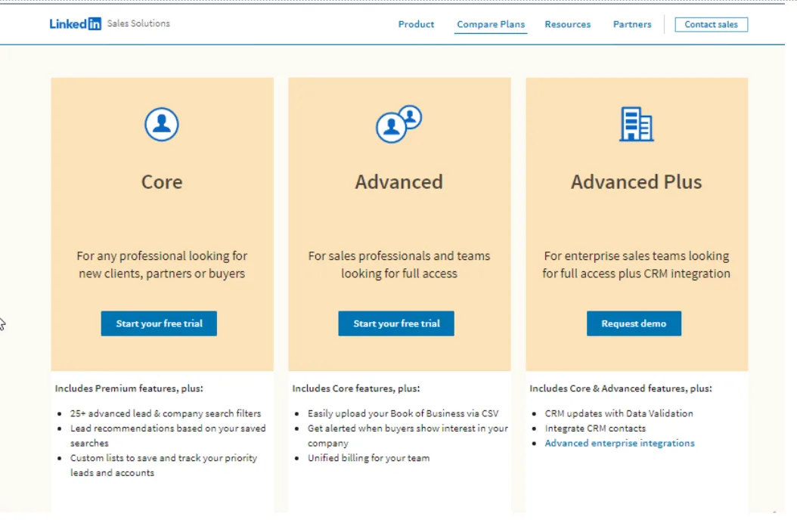This screenshot has width=797, height=532.
Task: Start your free trial for Advanced plan
Action: 396,323
